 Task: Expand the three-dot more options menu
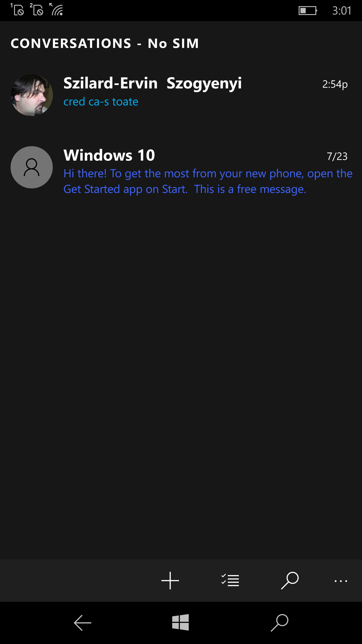341,581
